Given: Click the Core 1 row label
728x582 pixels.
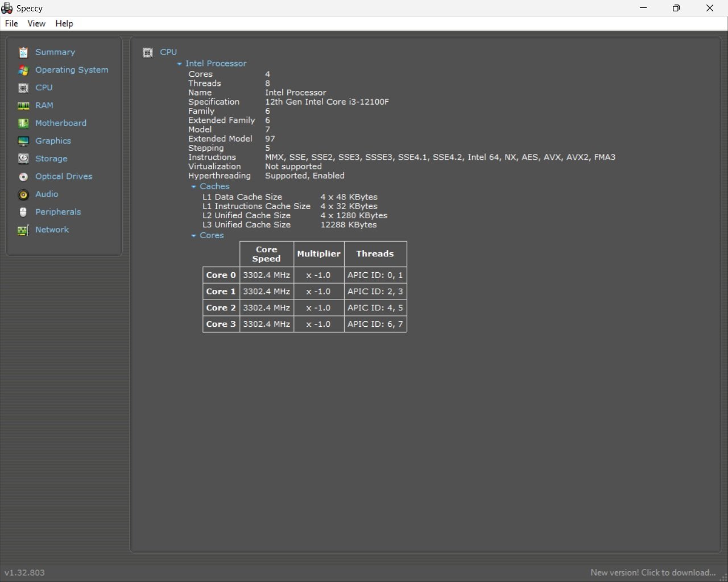Looking at the screenshot, I should point(221,292).
